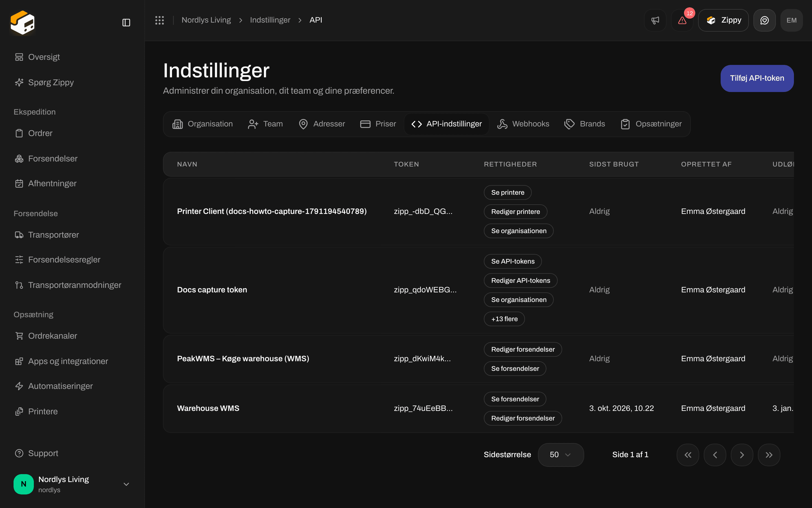Select the Docs capture token row name
Image resolution: width=812 pixels, height=508 pixels.
[x=212, y=290]
